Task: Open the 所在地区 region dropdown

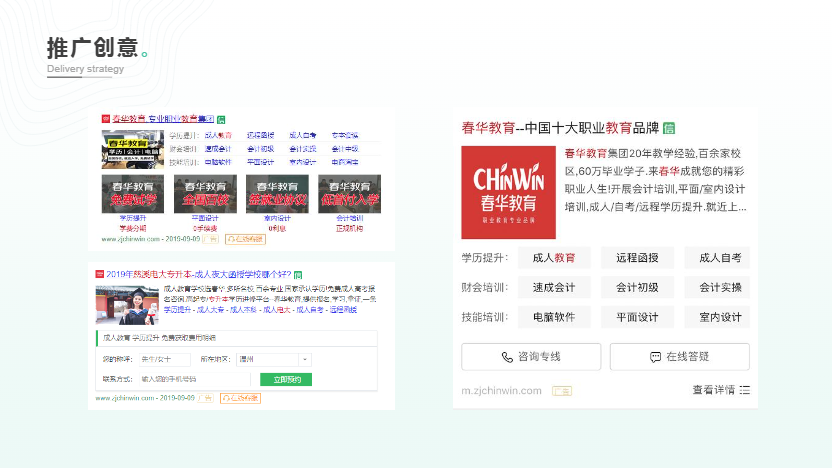Action: click(274, 359)
